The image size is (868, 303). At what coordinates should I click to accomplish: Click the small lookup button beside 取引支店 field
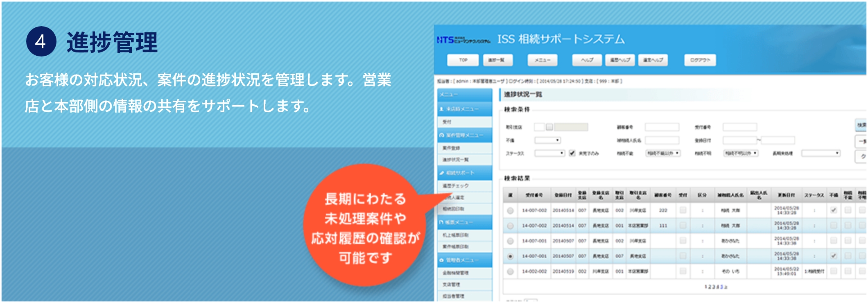(549, 127)
